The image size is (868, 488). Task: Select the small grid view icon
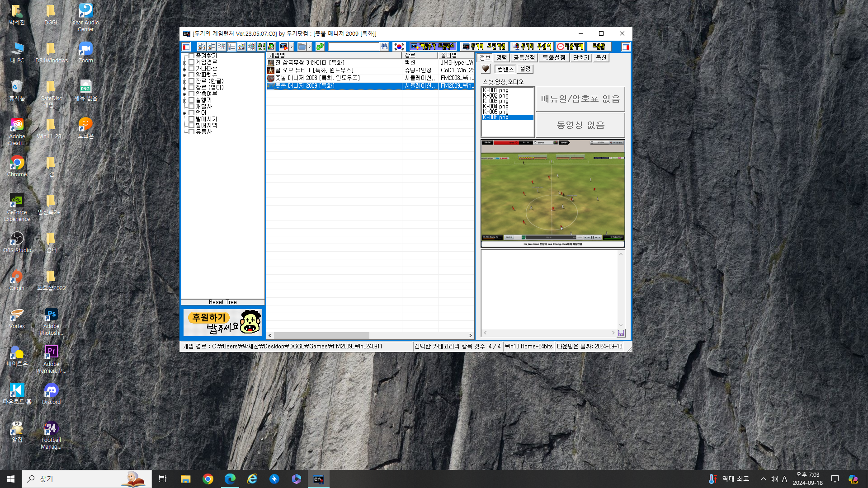pos(251,47)
